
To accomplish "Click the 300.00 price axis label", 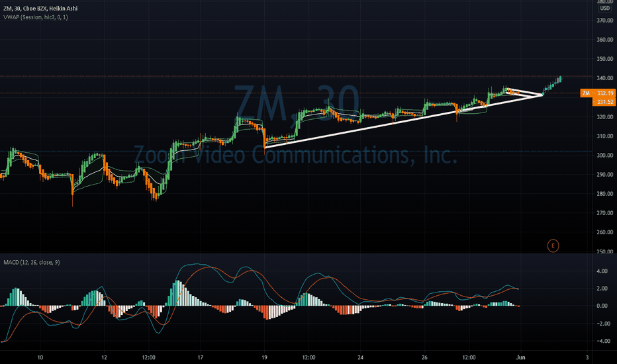I will tap(605, 156).
